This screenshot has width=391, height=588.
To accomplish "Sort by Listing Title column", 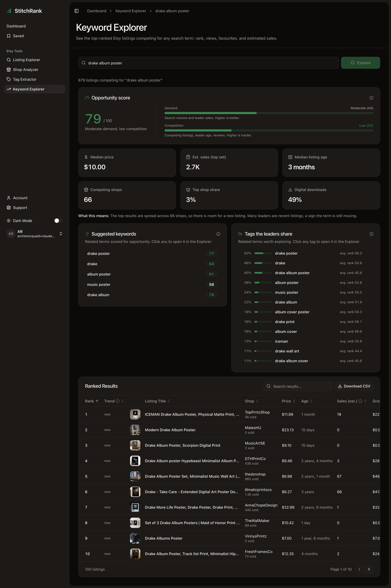I will point(158,401).
